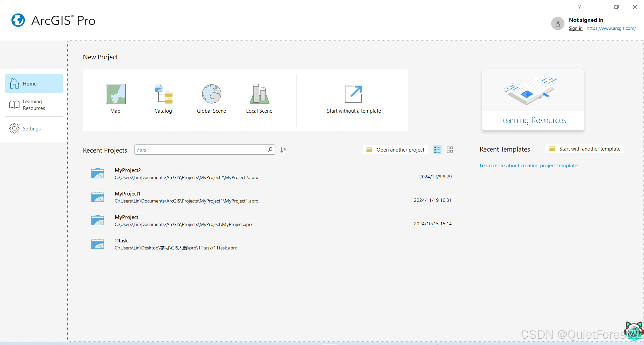This screenshot has height=345, width=644.
Task: Click the MyProject1 project file icon
Action: [98, 197]
